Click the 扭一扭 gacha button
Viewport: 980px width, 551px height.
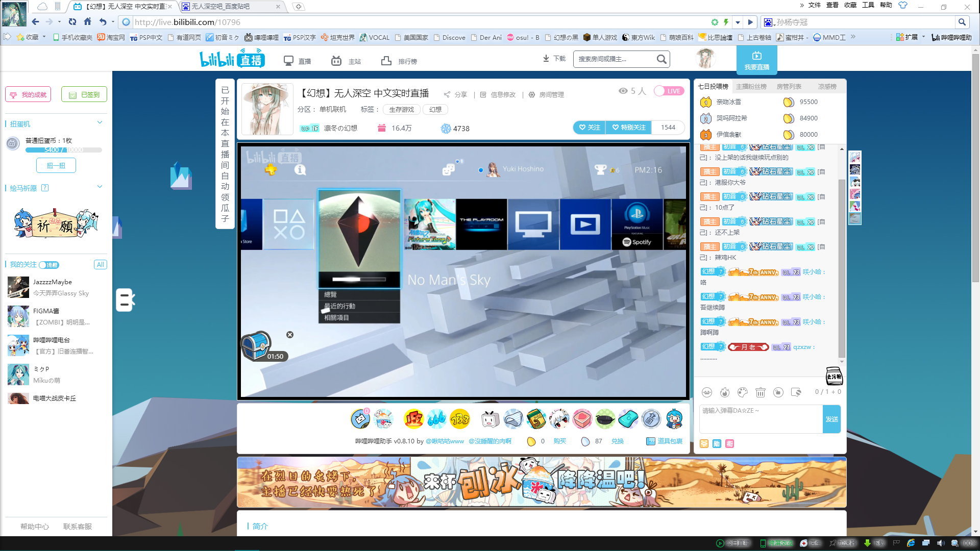56,165
